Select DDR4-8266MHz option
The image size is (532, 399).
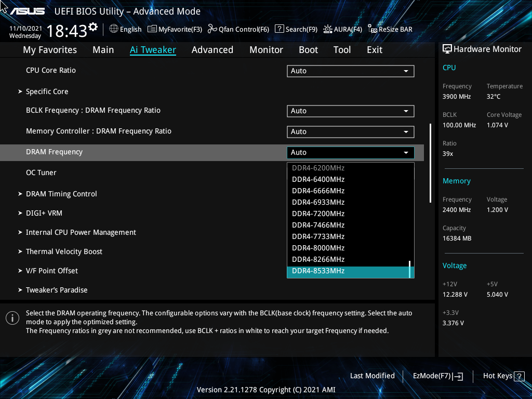(351, 260)
